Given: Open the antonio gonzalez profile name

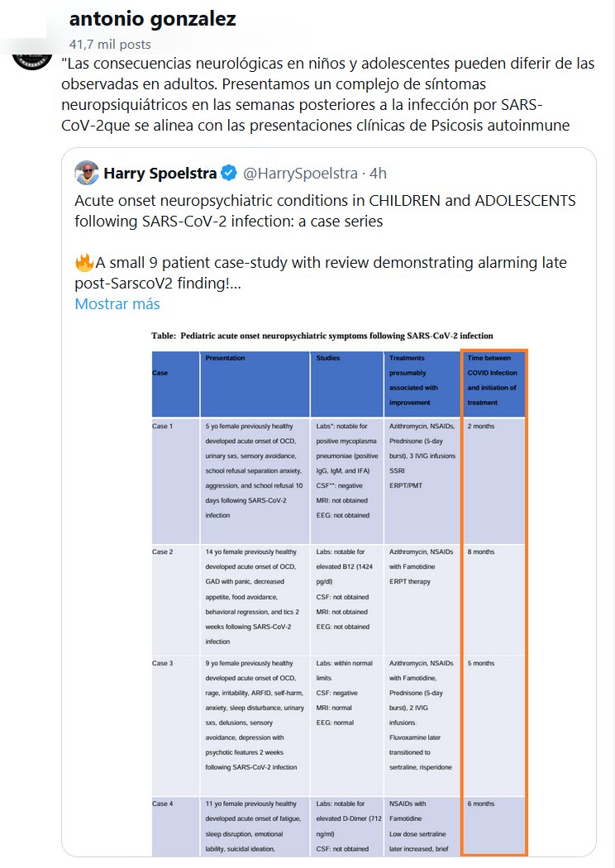Looking at the screenshot, I should (153, 19).
